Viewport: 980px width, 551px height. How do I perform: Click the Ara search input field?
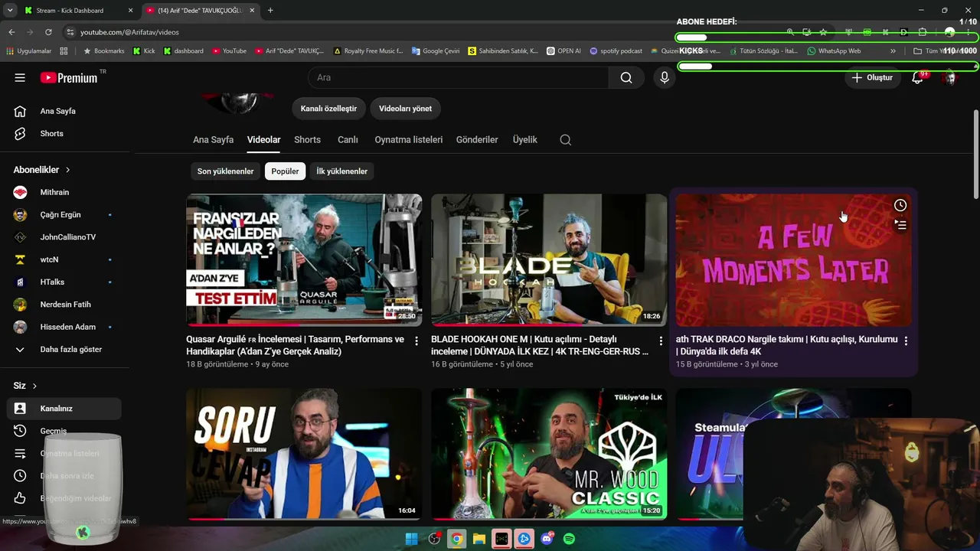click(x=458, y=77)
